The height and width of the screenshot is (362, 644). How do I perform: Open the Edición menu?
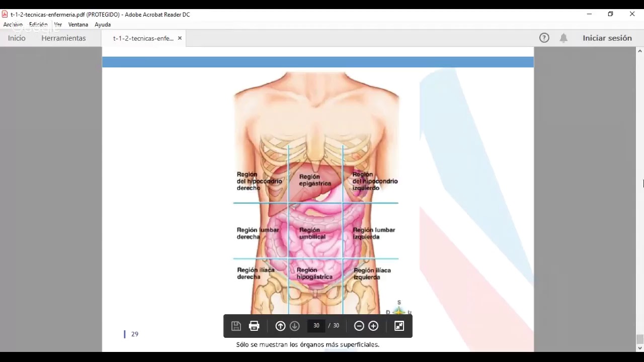click(x=38, y=24)
